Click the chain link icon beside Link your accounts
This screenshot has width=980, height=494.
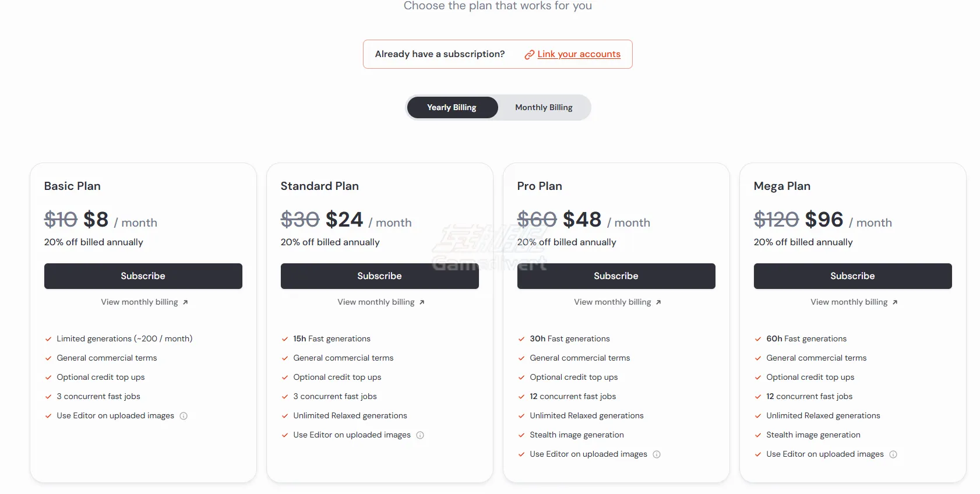(529, 55)
